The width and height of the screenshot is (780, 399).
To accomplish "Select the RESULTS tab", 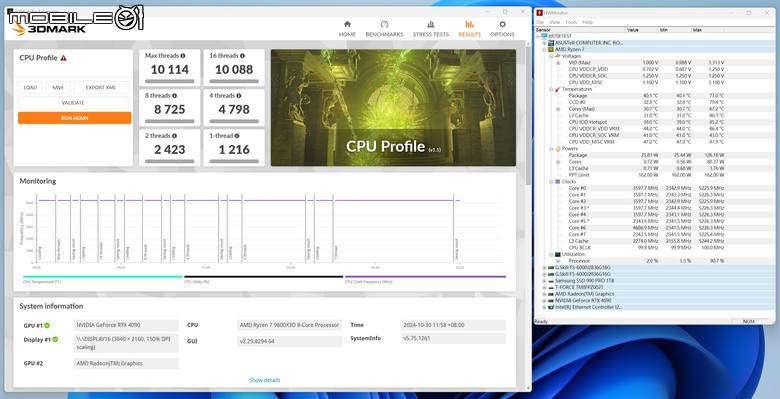I will 470,29.
